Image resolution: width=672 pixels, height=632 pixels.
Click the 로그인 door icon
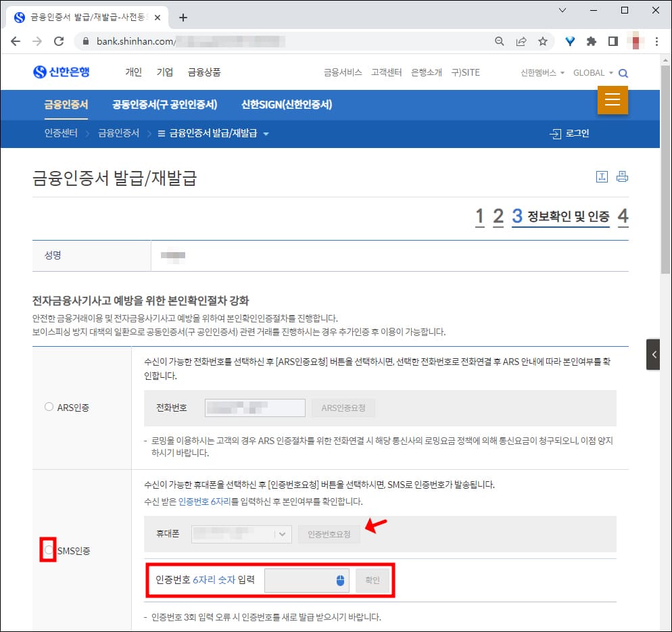pos(556,133)
